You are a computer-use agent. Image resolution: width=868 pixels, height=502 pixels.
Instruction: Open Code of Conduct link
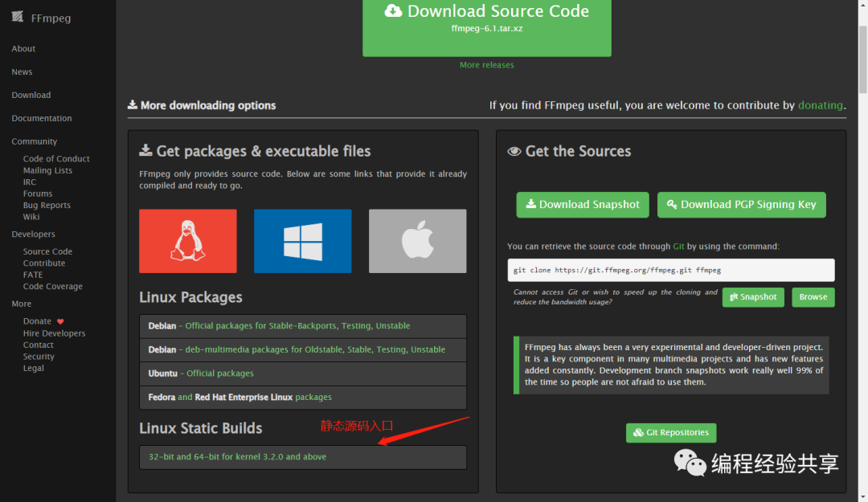(x=56, y=159)
